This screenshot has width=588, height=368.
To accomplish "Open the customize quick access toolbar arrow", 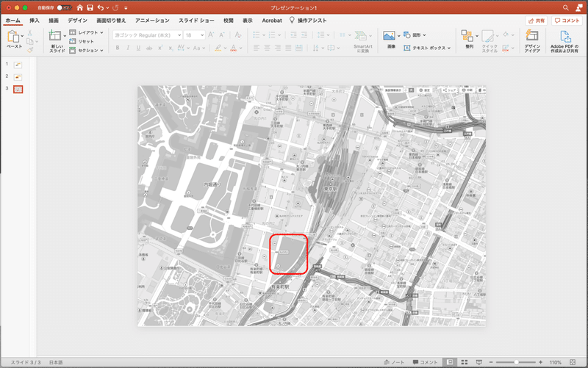I will coord(126,8).
